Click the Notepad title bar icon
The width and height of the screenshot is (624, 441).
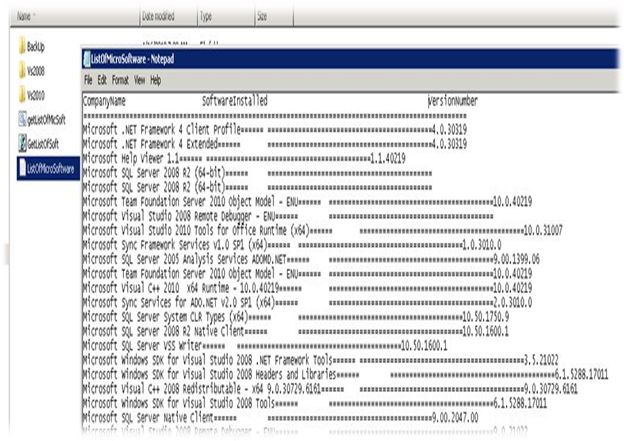pos(86,59)
